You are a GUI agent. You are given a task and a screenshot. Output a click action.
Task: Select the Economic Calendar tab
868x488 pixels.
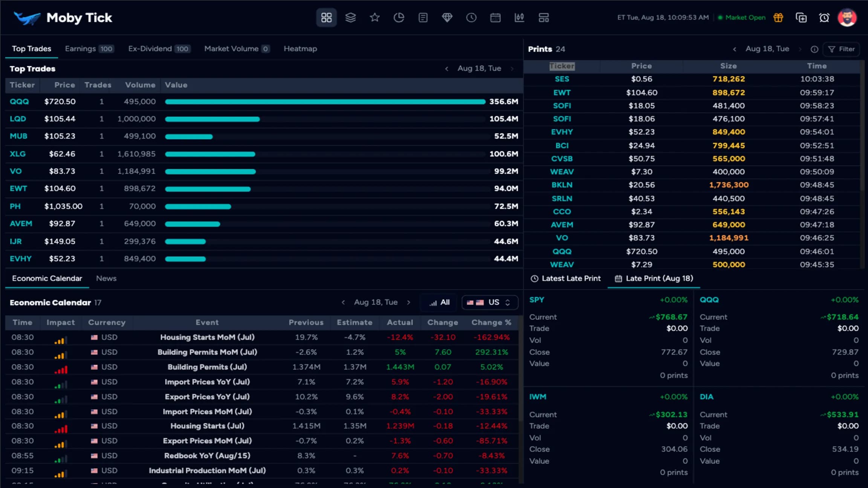(x=47, y=278)
